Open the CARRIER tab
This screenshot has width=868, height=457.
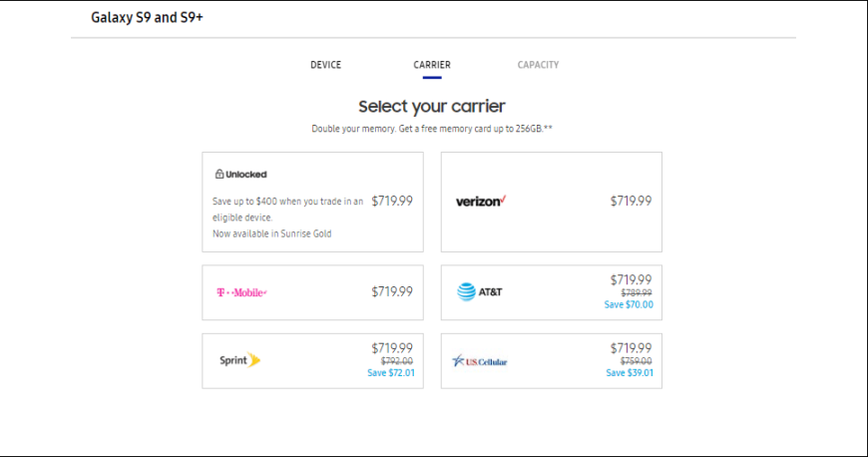pyautogui.click(x=432, y=65)
